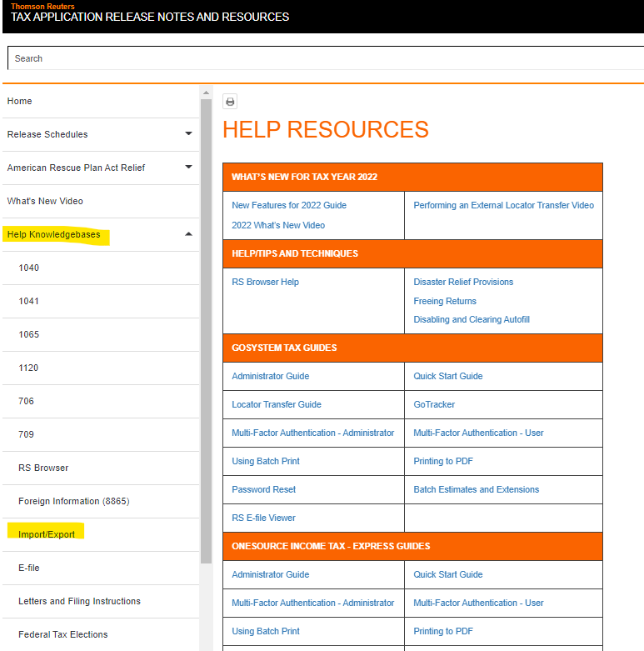Image resolution: width=644 pixels, height=651 pixels.
Task: Click into the Search field
Action: tap(326, 58)
